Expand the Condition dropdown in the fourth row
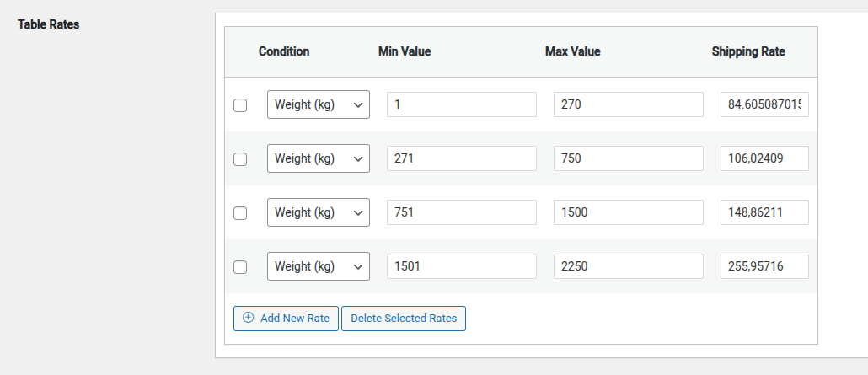The width and height of the screenshot is (868, 375). (318, 266)
